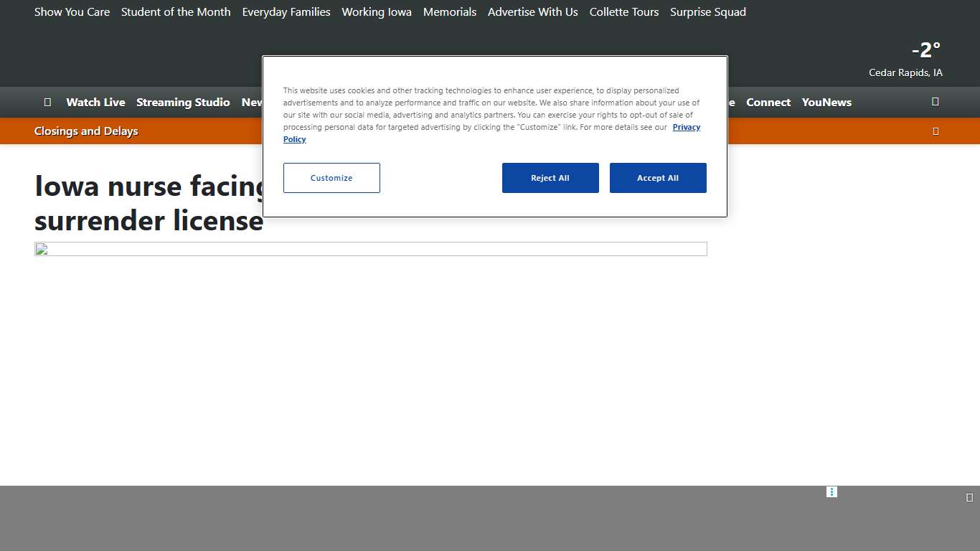Click the icon left of Watch Live
Image resolution: width=980 pixels, height=551 pixels.
pos(47,102)
